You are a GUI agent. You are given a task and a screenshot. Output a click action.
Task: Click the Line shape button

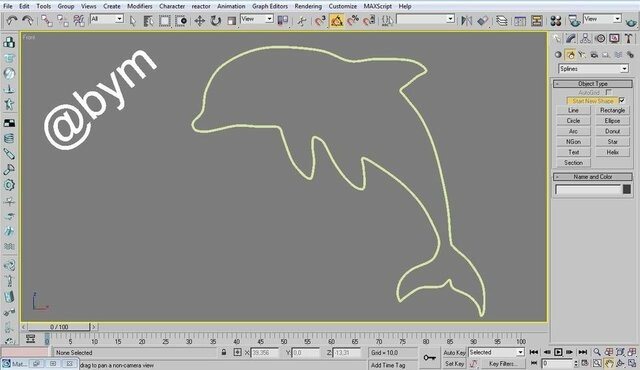click(573, 110)
